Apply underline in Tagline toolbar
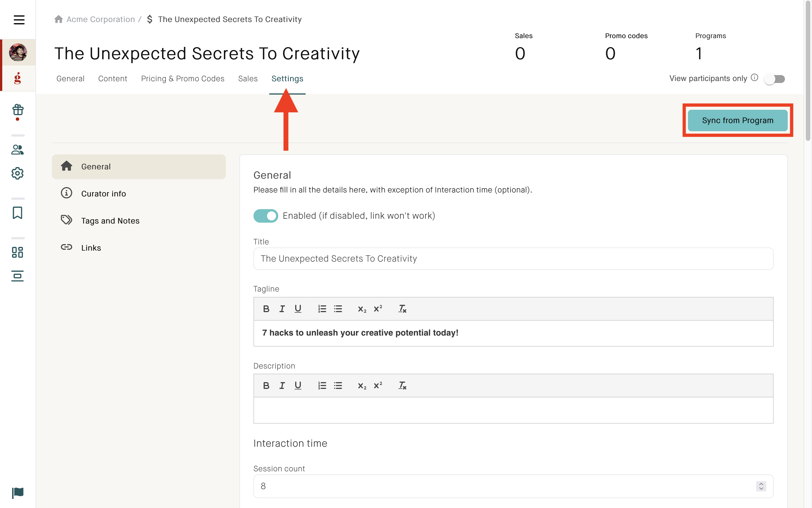The image size is (812, 508). pyautogui.click(x=298, y=309)
